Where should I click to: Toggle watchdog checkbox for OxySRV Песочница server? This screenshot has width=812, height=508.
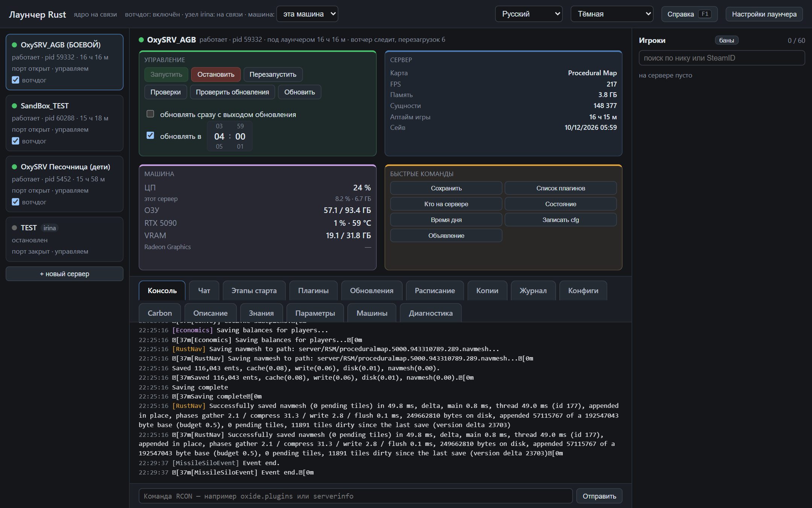15,202
